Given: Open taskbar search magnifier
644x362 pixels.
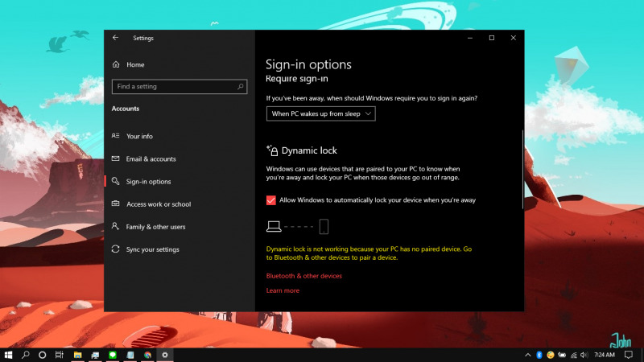Looking at the screenshot, I should point(26,355).
